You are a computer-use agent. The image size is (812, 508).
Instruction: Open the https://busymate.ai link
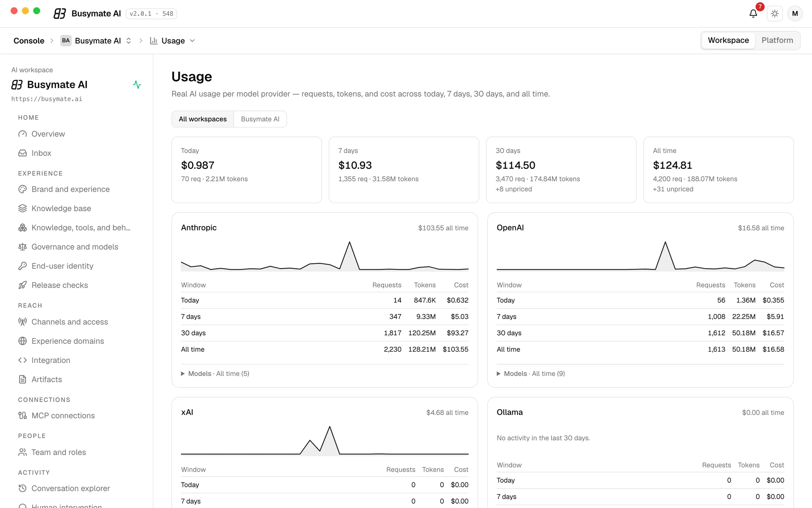tap(47, 99)
